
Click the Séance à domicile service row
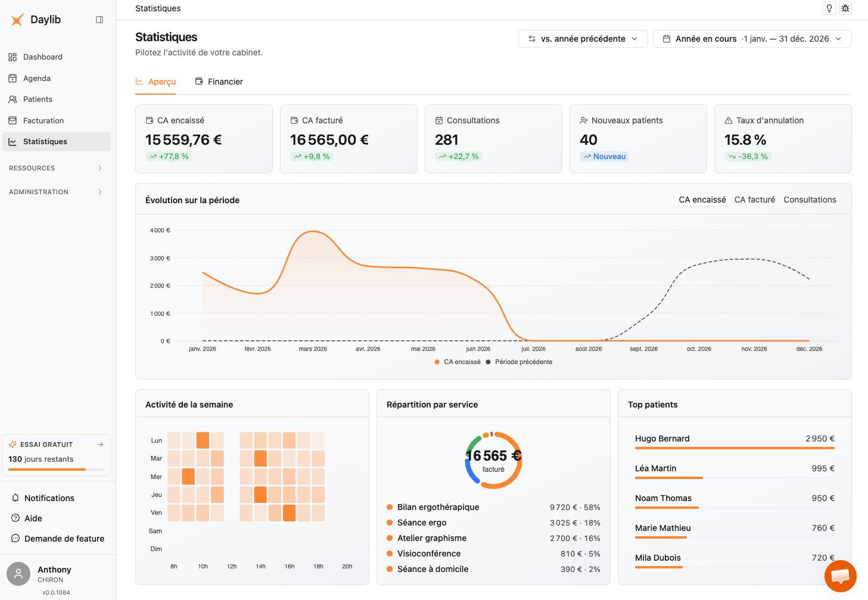[493, 569]
